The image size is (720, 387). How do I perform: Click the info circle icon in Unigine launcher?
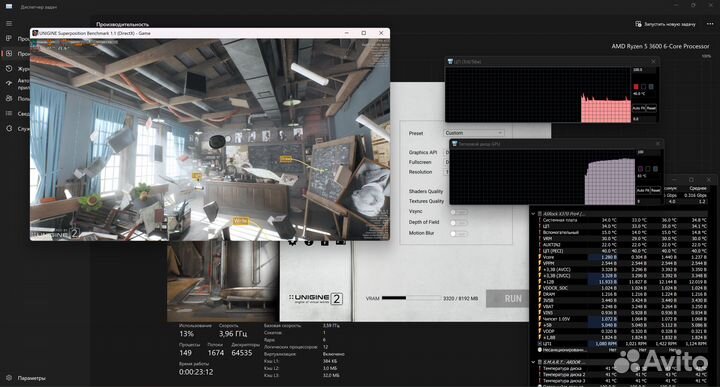309,241
